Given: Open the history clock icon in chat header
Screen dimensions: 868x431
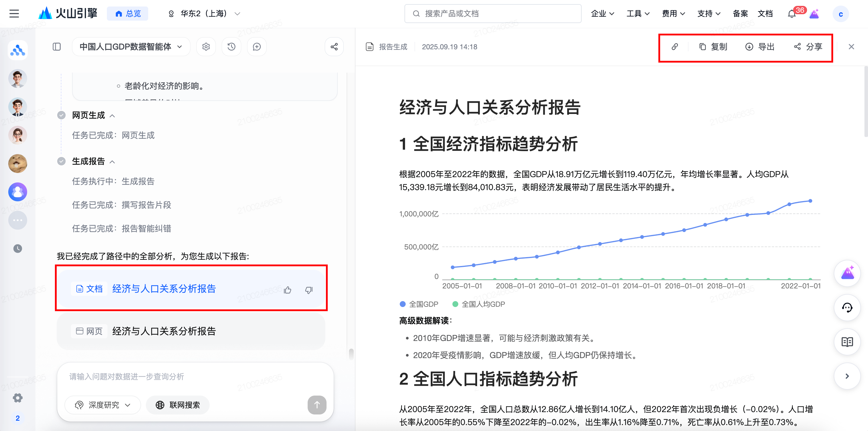Looking at the screenshot, I should (231, 47).
